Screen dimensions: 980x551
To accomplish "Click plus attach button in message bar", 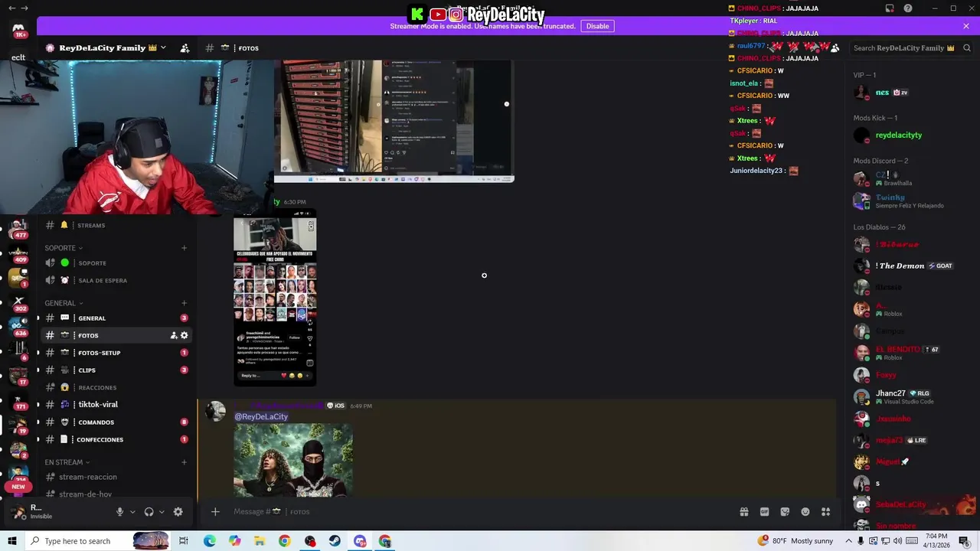I will (215, 512).
